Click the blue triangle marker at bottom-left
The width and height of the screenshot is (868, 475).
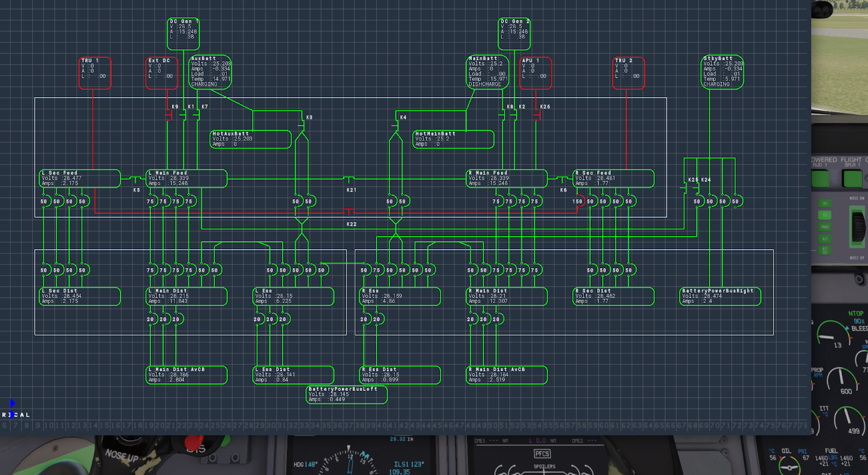[x=12, y=403]
